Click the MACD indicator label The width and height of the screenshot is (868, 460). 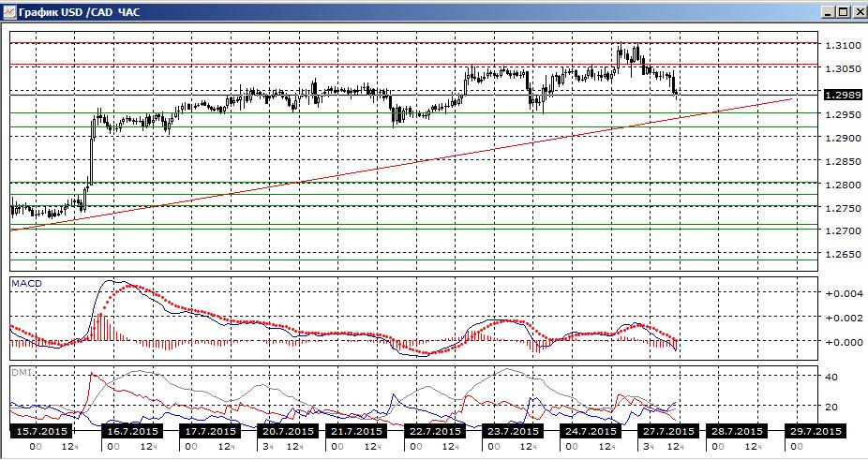26,284
